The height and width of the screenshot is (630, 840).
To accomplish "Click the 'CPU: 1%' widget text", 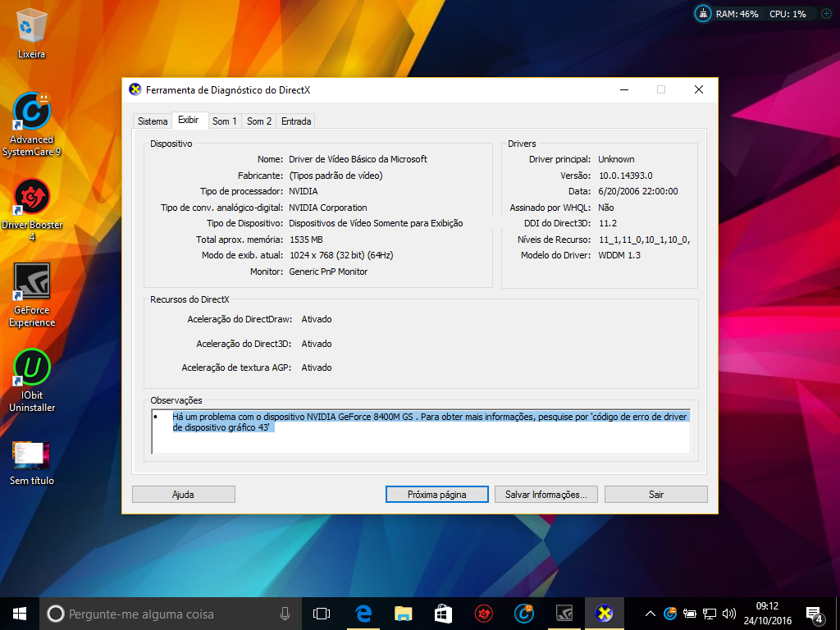I will point(787,14).
